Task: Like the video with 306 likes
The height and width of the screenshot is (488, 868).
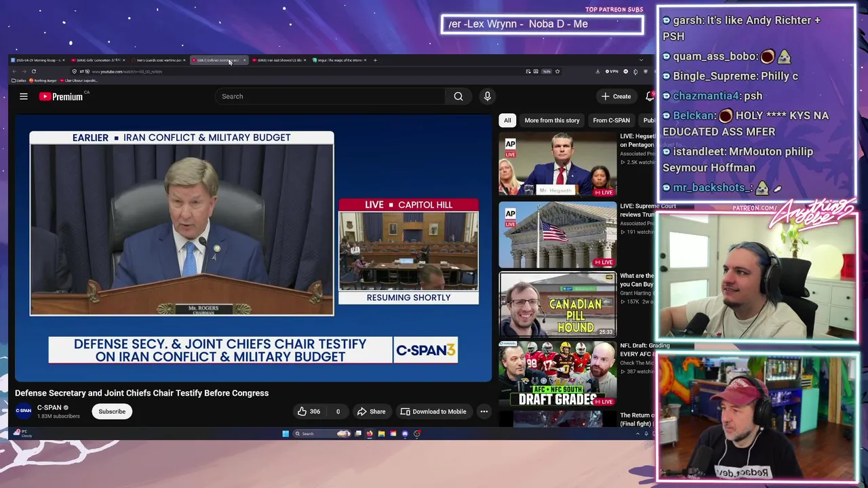Action: [x=309, y=411]
